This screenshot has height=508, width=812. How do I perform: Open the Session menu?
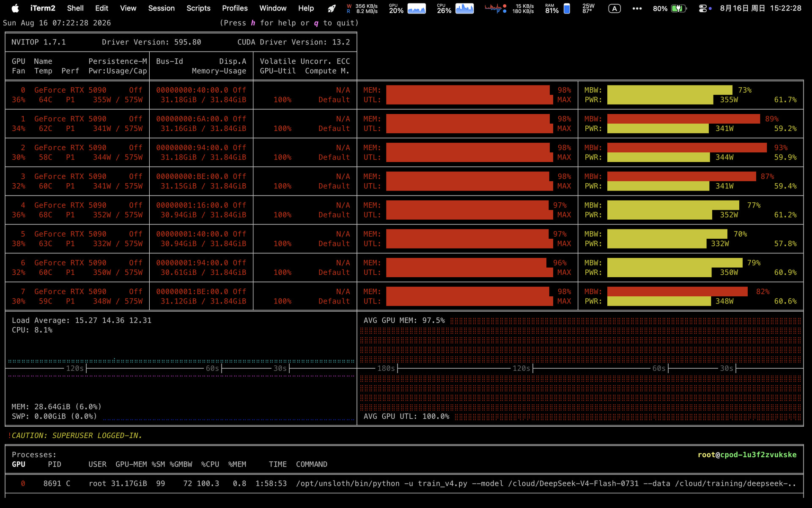161,8
